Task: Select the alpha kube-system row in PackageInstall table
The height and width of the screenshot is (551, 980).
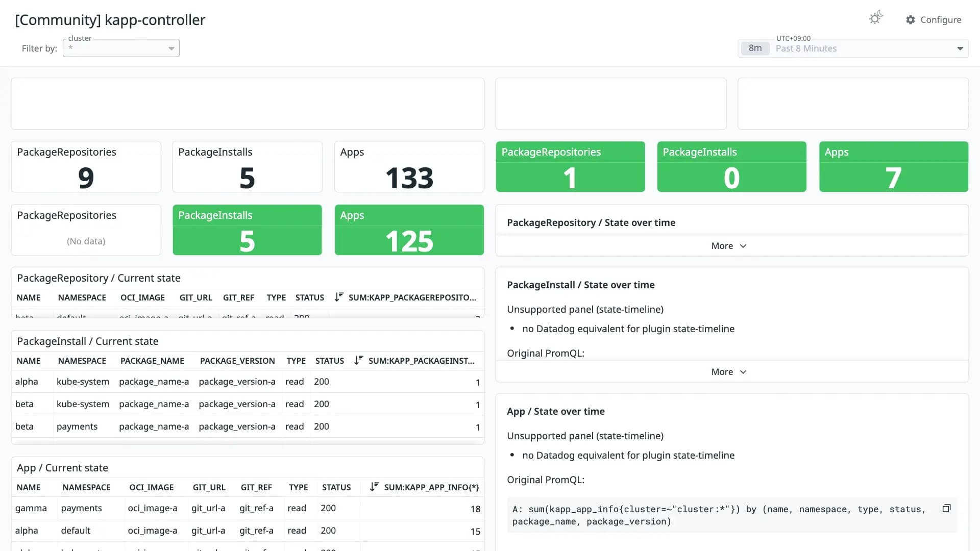Action: [247, 382]
